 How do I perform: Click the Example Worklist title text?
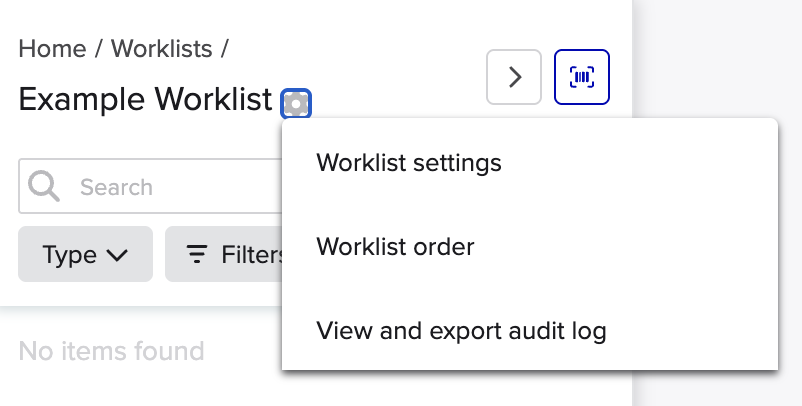click(145, 100)
